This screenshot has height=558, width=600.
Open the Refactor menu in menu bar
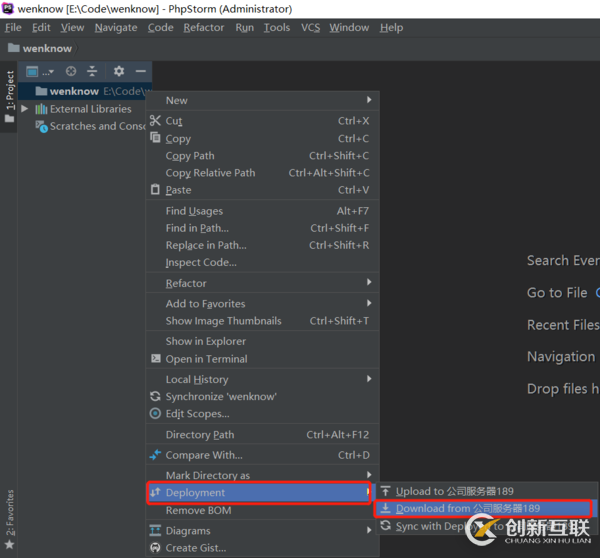point(204,28)
